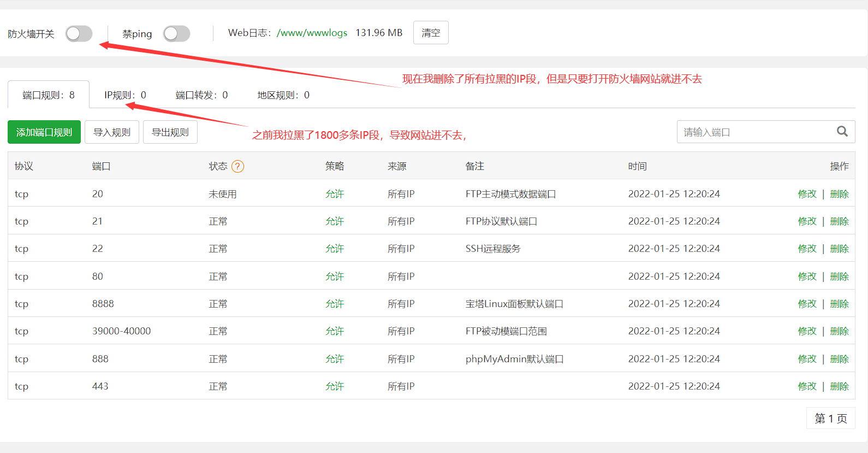The height and width of the screenshot is (453, 868).
Task: Click 删除 for port 80 row
Action: pos(840,276)
